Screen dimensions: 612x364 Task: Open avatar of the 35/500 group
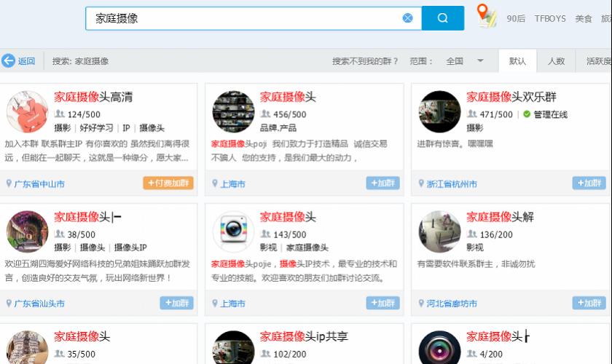pos(28,347)
